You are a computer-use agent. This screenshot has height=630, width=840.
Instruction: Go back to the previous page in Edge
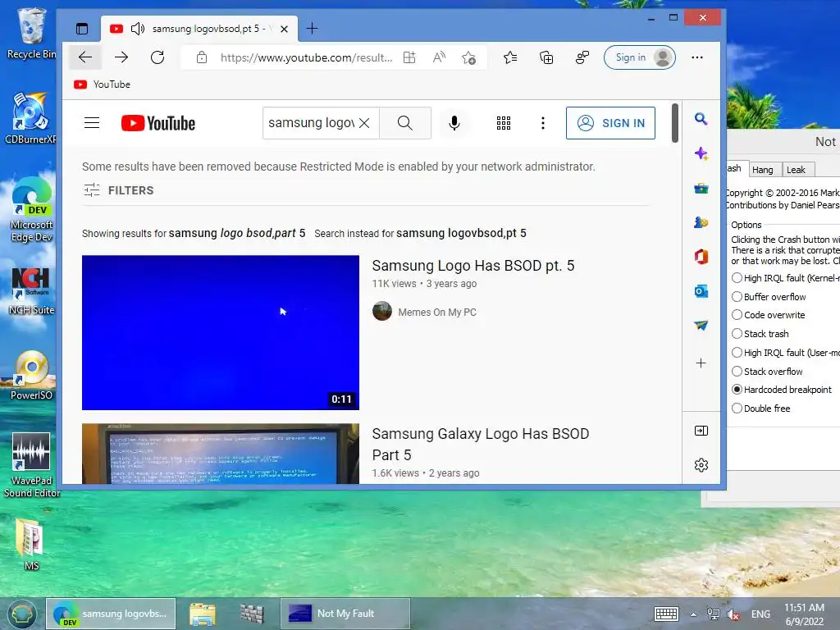(x=85, y=57)
